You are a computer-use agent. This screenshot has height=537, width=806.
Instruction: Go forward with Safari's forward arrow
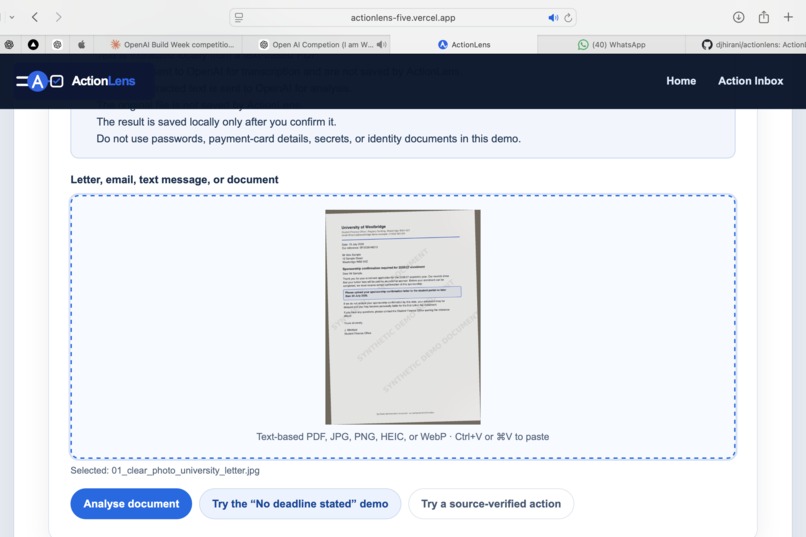pos(58,17)
